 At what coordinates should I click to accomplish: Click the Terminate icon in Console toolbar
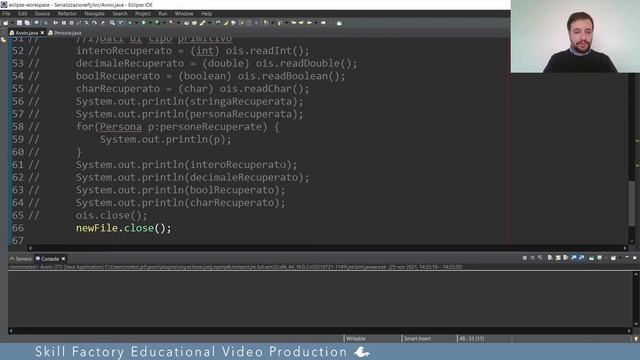coord(524,258)
